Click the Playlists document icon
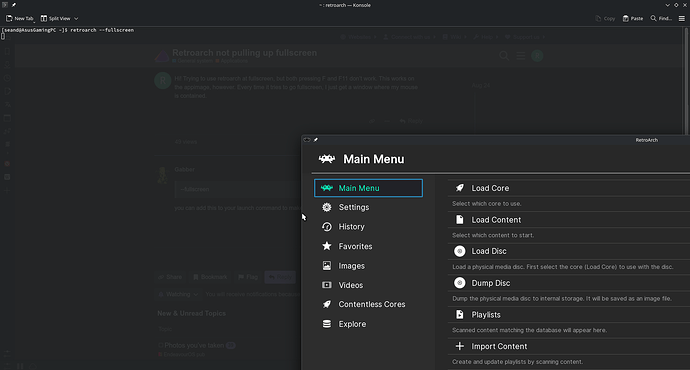 (x=459, y=315)
